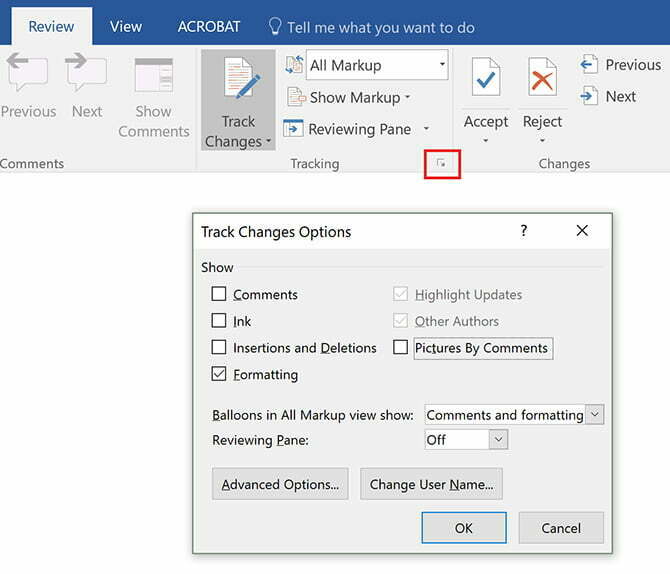Open Tracking group dialog launcher

pos(442,163)
